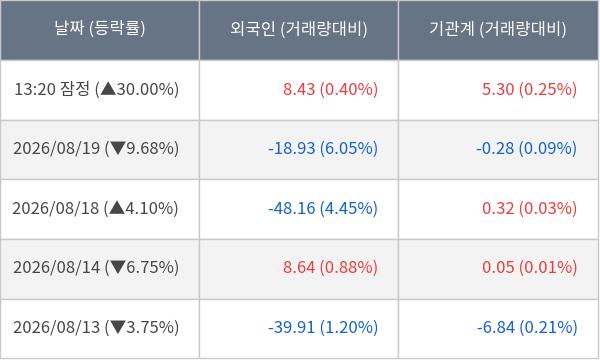Click institution value -0.28 (0.09%)
Screen dimensions: 600x360
point(526,148)
